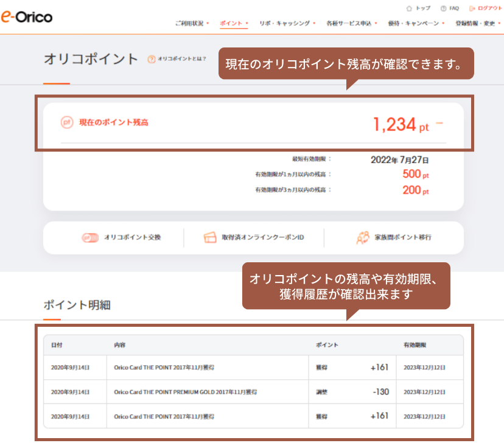
Task: Click the home icon next to トップ
Action: 409,8
